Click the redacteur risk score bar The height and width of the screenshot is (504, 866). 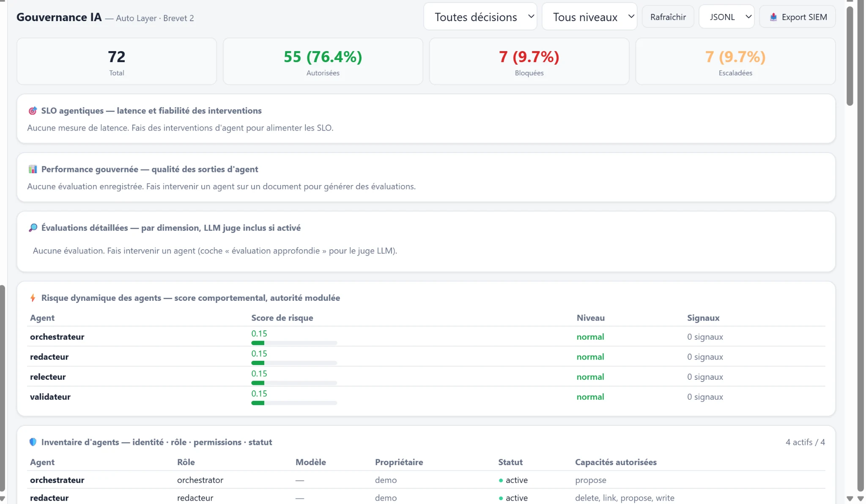[x=294, y=363]
